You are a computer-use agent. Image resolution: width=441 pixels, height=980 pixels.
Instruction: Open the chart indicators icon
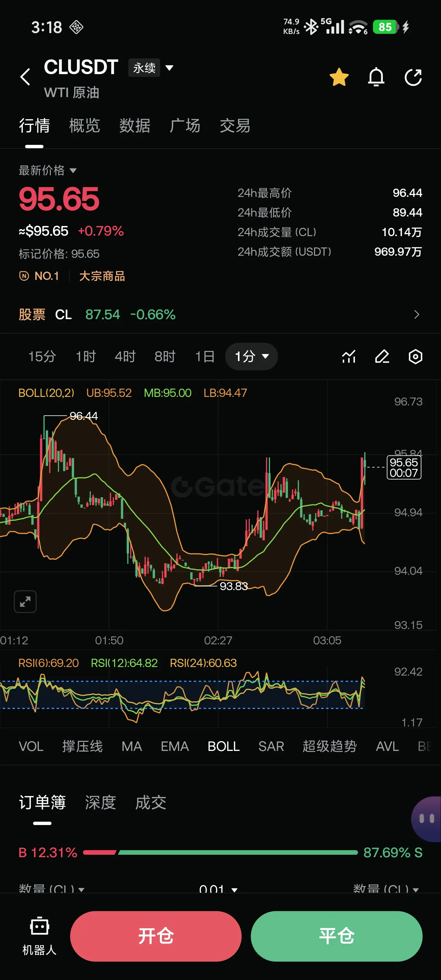click(349, 356)
